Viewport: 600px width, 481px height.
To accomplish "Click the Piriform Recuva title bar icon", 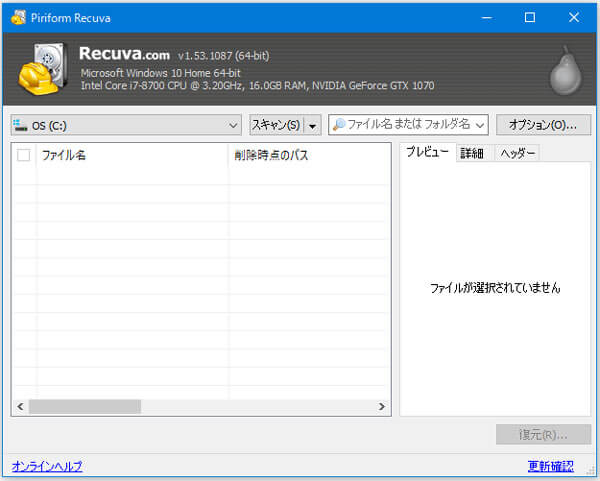I will coord(15,17).
